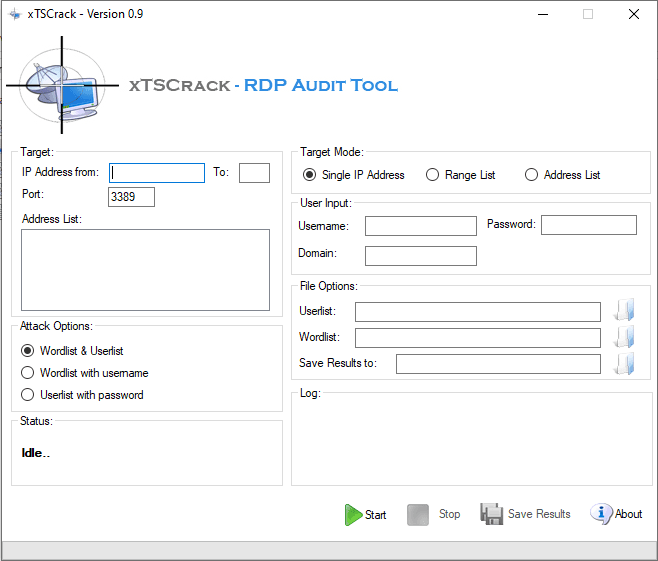Click the xTSCrack title bar app icon
This screenshot has width=658, height=561.
(15, 14)
